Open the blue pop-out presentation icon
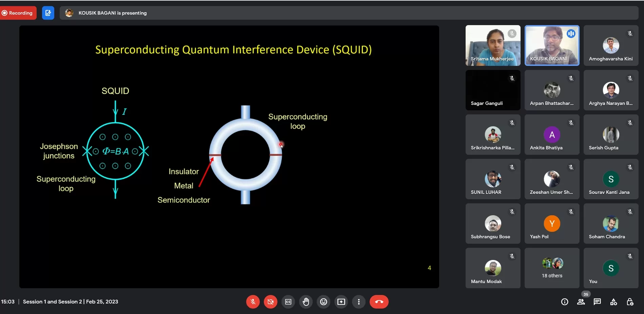This screenshot has height=314, width=644. [x=48, y=13]
